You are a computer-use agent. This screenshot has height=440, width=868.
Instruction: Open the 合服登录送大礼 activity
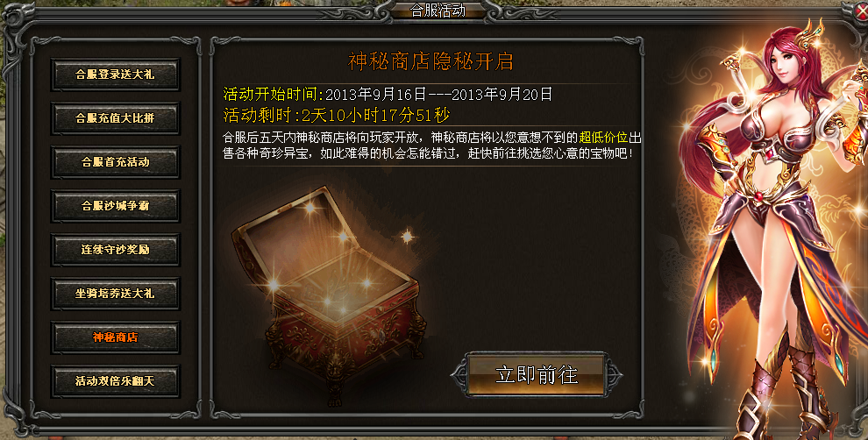(x=115, y=75)
